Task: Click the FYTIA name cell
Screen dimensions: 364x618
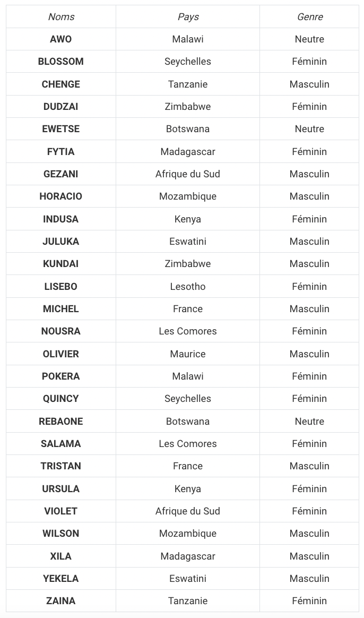Action: point(61,152)
